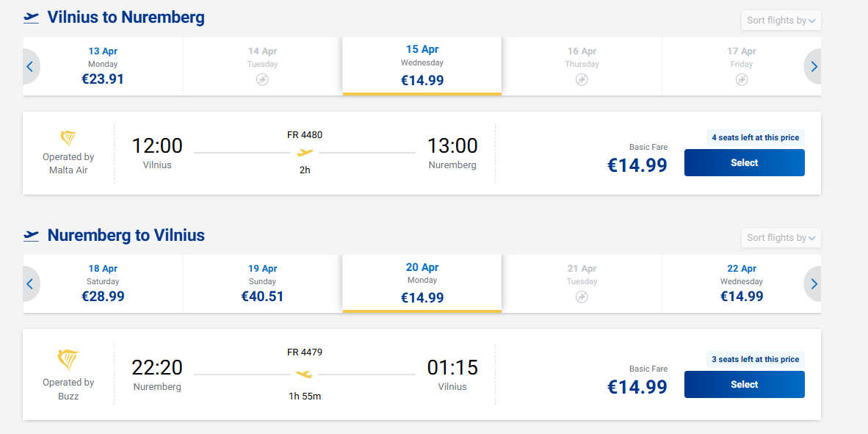The height and width of the screenshot is (434, 868).
Task: Click the yellow plane icon under FR 4479
Action: tap(304, 375)
